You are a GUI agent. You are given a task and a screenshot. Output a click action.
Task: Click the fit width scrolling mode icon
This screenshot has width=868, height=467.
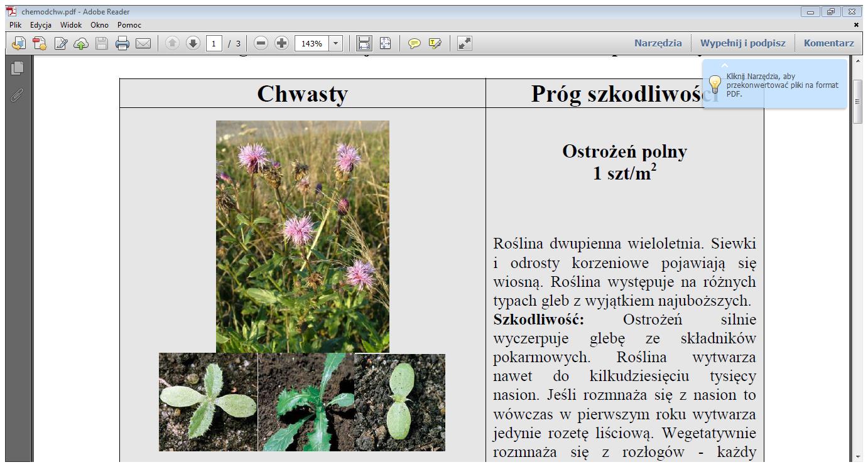click(364, 43)
